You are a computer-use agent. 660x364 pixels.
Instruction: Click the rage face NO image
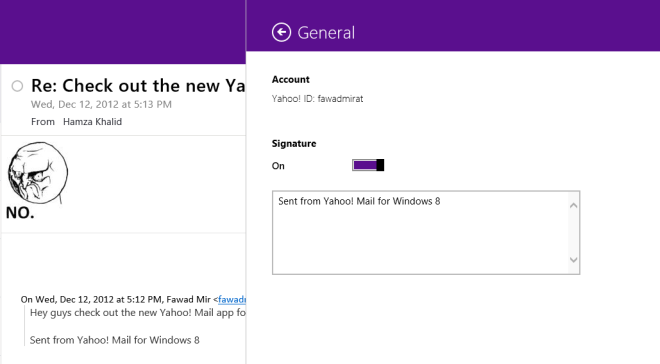coord(37,181)
